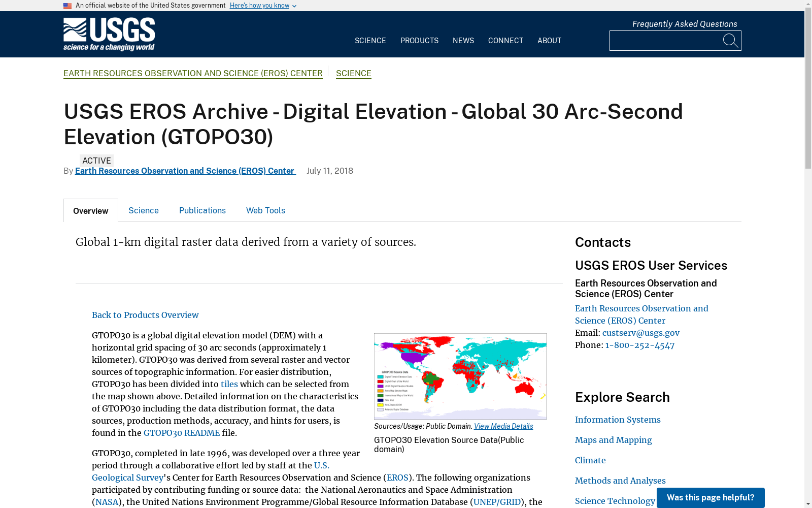
Task: Click the USGS logo
Action: pyautogui.click(x=109, y=35)
